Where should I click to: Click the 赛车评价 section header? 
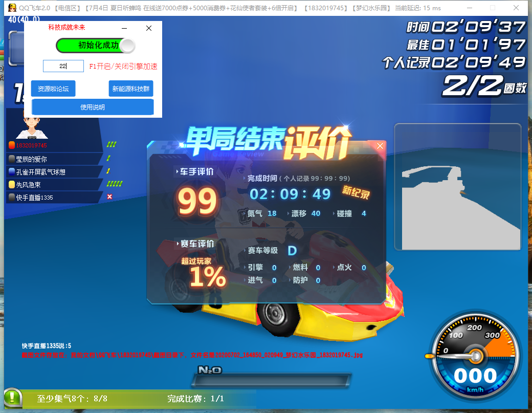(x=195, y=244)
